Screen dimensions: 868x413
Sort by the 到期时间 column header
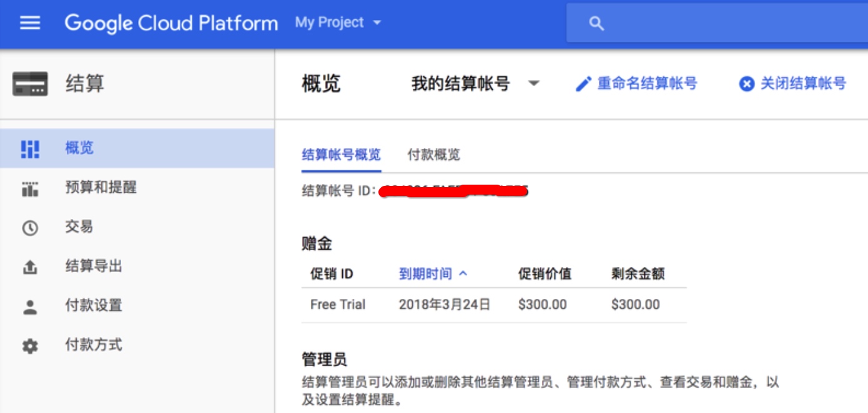click(x=425, y=273)
